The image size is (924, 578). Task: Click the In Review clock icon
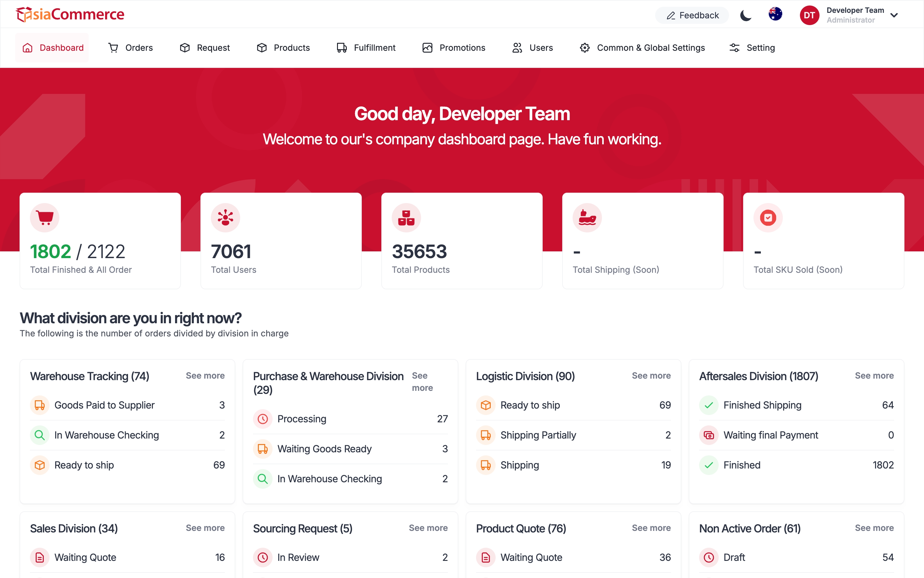pyautogui.click(x=263, y=557)
